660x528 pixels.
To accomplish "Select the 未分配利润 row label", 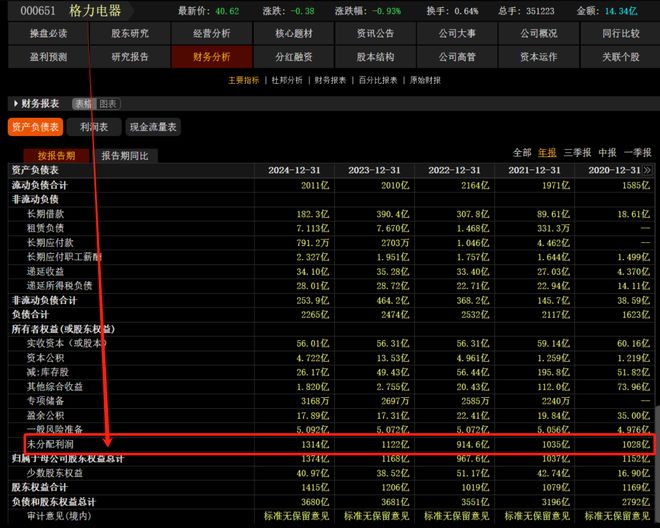I will [x=50, y=443].
